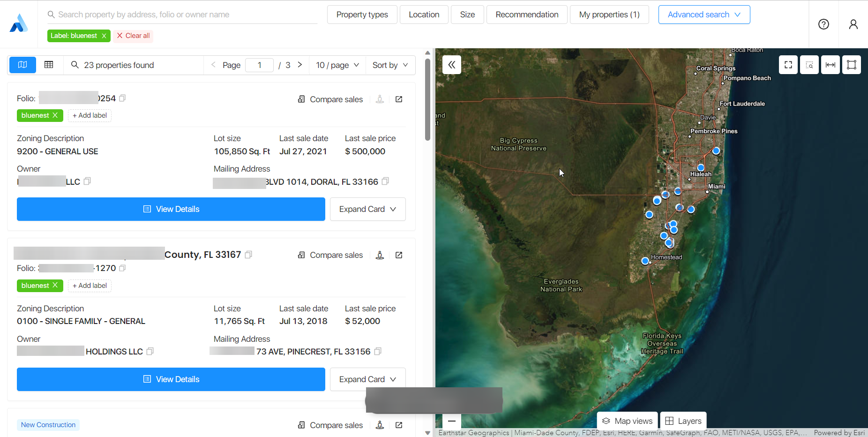Select the map marker near Homestead
The height and width of the screenshot is (437, 868).
645,261
